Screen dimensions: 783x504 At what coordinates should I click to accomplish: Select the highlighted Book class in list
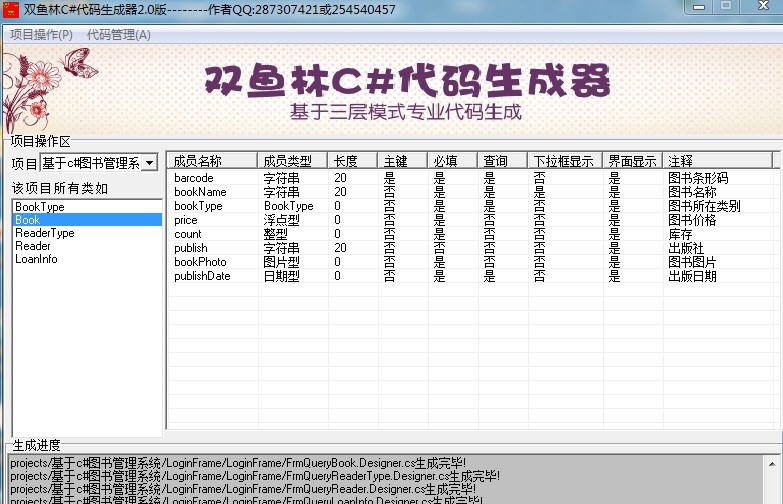[x=28, y=220]
